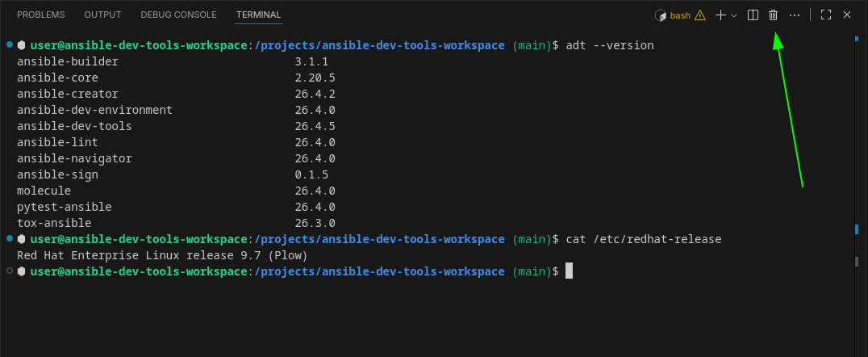Focus the terminal input at the cursor block

click(x=569, y=271)
